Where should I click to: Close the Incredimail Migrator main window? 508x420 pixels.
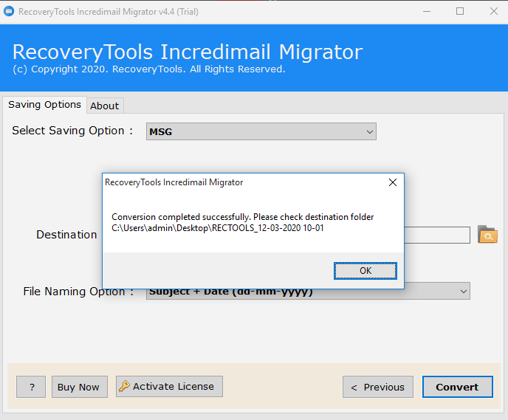coord(493,11)
